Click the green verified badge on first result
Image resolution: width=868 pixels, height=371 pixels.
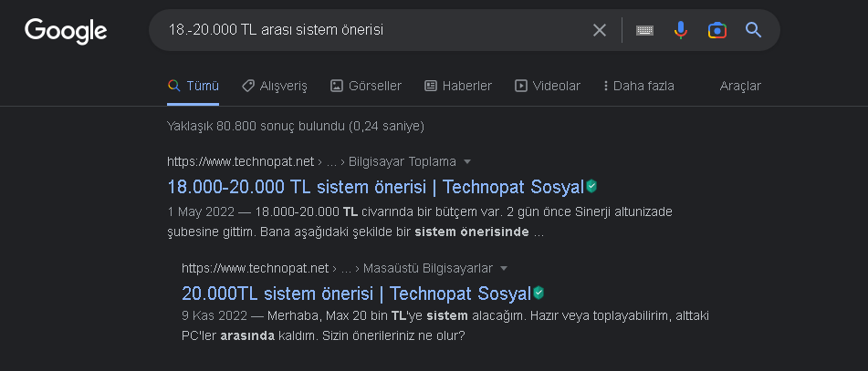pos(591,186)
